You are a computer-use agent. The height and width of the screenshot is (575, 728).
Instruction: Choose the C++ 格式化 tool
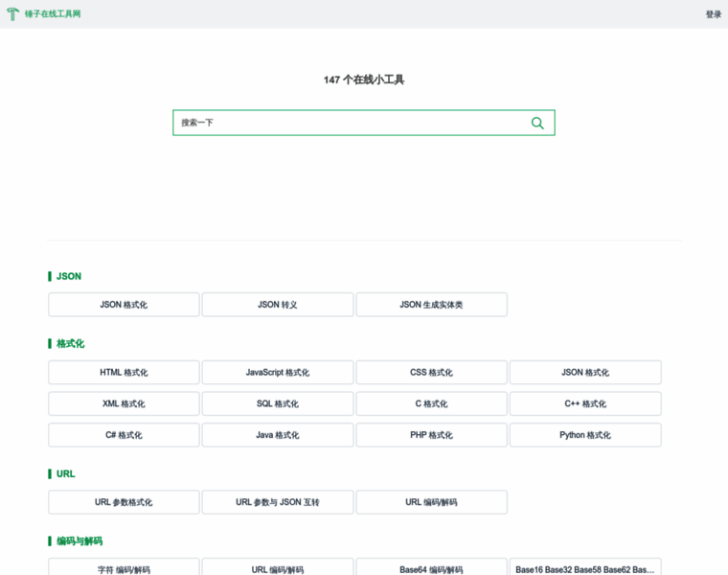(585, 403)
